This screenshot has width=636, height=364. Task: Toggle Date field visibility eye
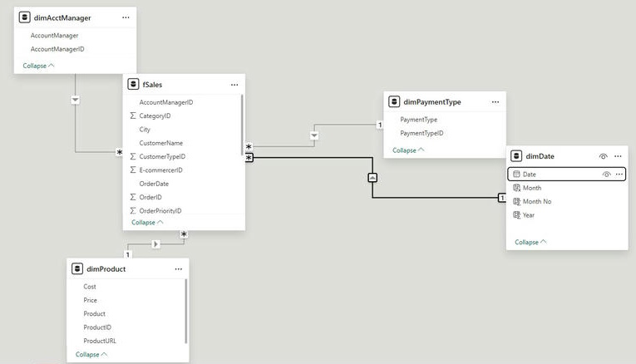606,175
